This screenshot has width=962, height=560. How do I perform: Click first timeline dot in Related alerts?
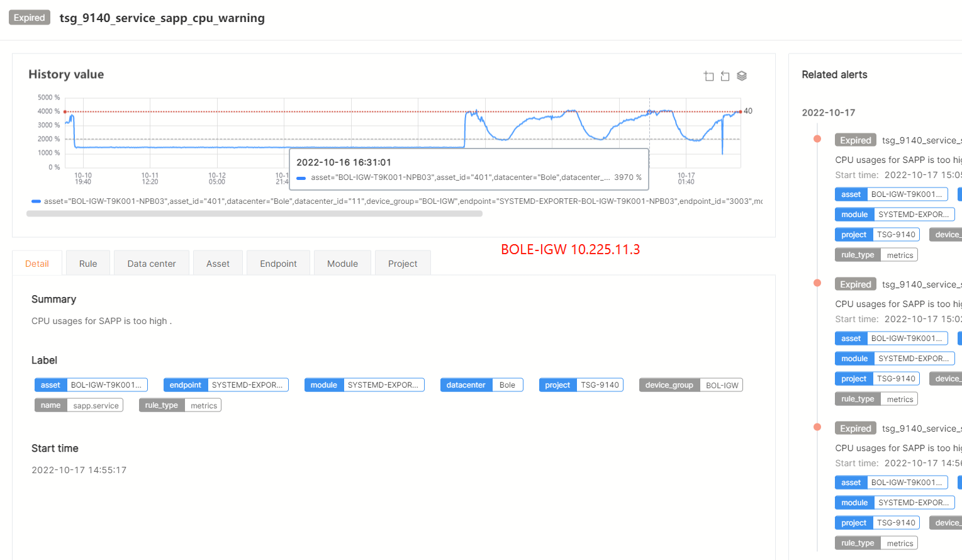[817, 139]
